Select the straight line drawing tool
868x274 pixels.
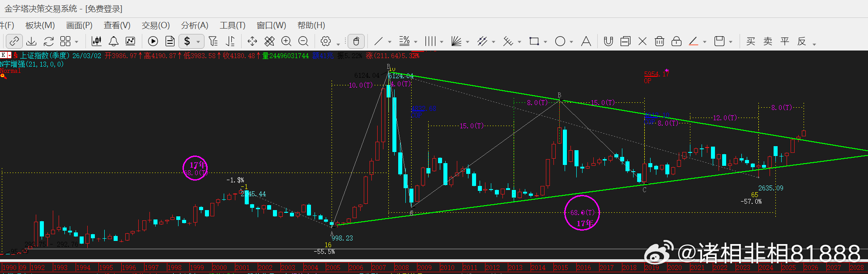pos(379,41)
